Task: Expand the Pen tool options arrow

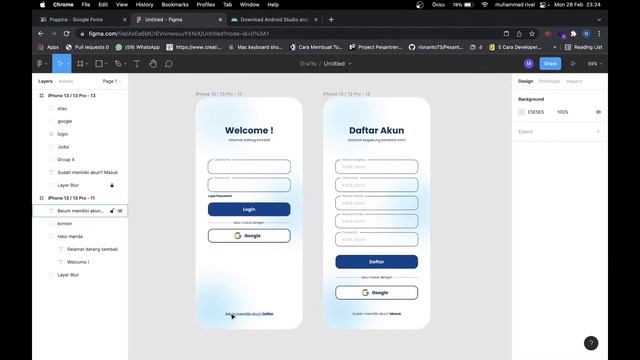Action: [x=125, y=64]
